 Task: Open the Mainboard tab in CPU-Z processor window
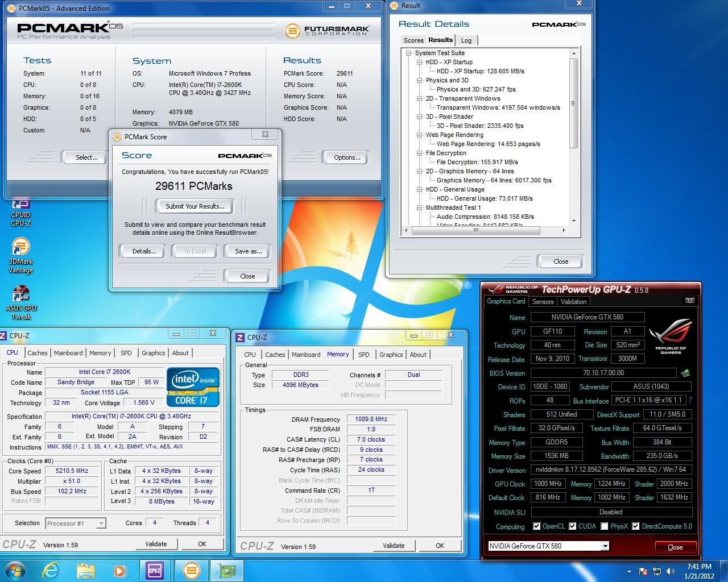click(x=68, y=353)
